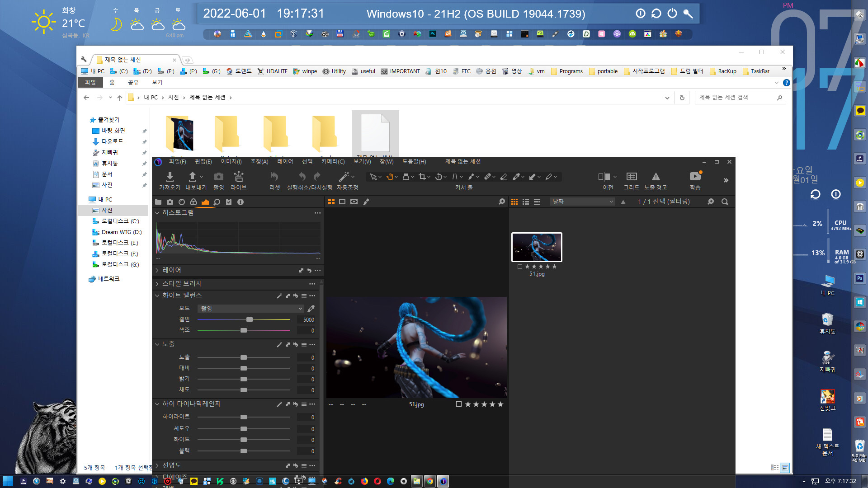Expand the Clarity (선명도) panel
Viewport: 868px width, 488px height.
click(157, 465)
